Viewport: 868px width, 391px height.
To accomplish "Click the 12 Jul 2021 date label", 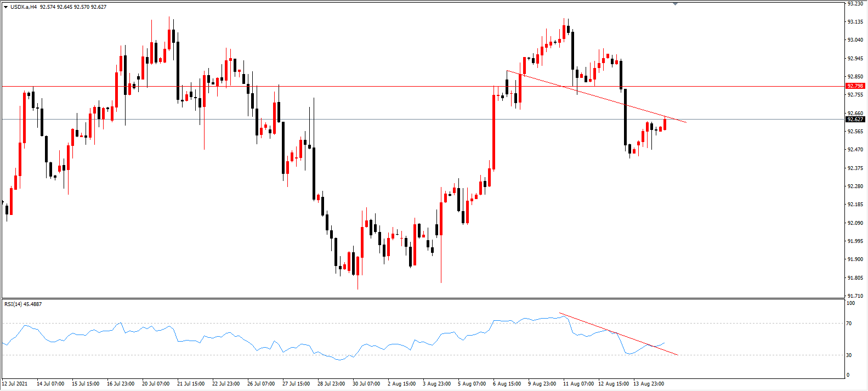I will click(x=15, y=383).
